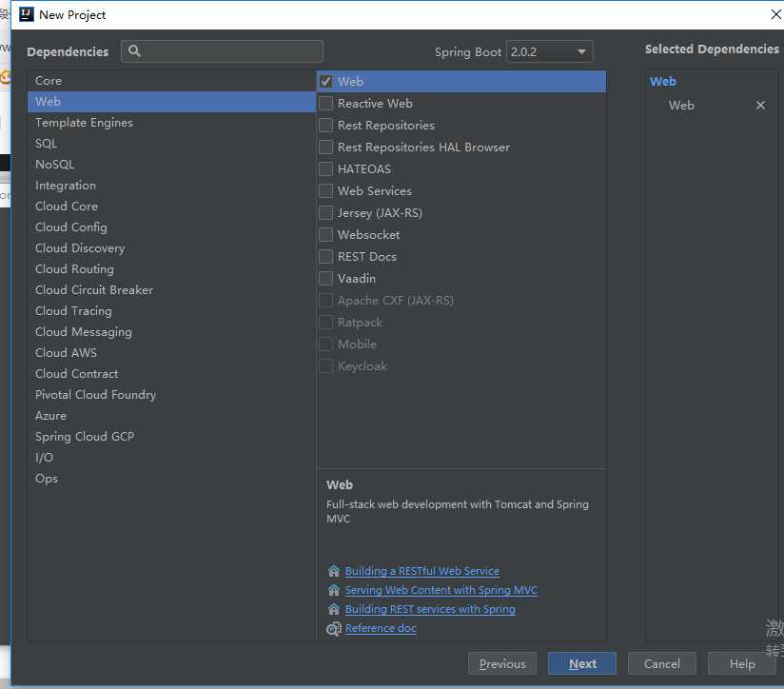Remove Web from Selected Dependencies with X
The image size is (784, 689).
pyautogui.click(x=760, y=106)
